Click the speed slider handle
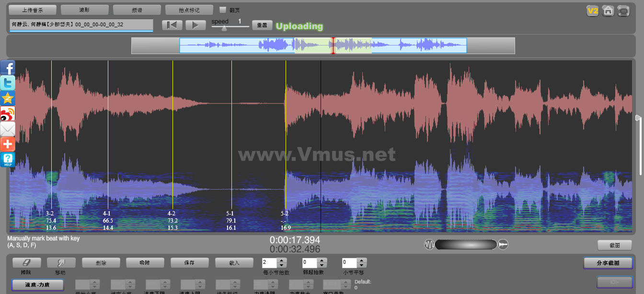This screenshot has width=644, height=294. click(224, 28)
